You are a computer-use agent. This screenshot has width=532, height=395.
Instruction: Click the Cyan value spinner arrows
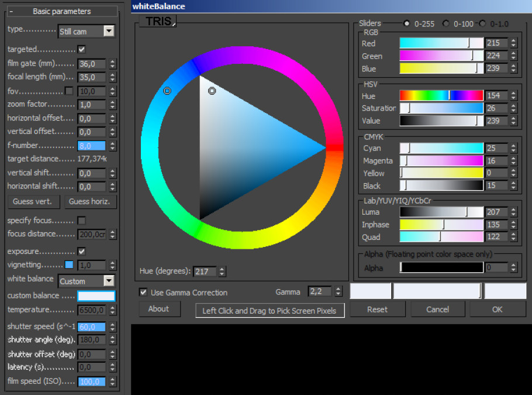click(x=513, y=148)
